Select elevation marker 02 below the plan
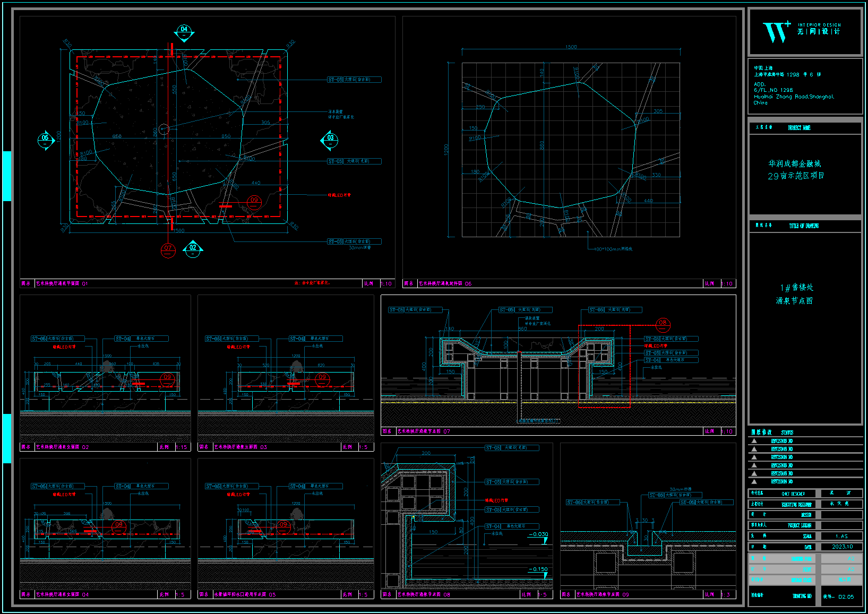The image size is (868, 614). [193, 249]
